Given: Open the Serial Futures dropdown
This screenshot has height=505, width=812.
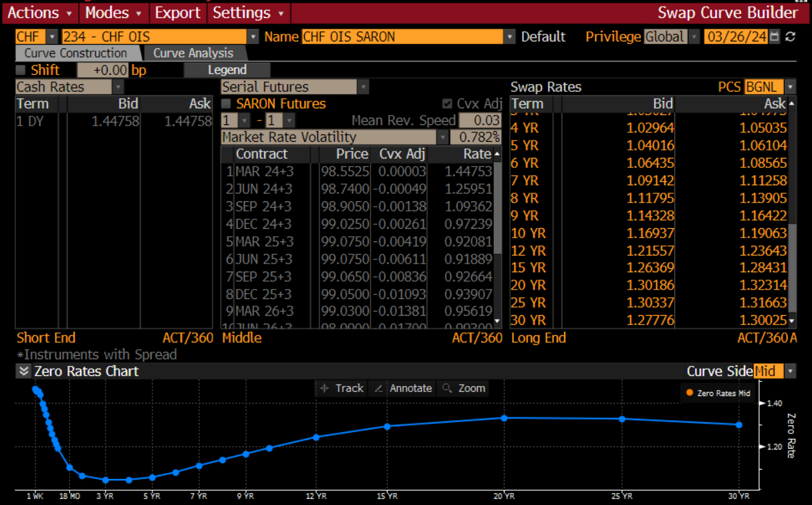Looking at the screenshot, I should (x=364, y=87).
